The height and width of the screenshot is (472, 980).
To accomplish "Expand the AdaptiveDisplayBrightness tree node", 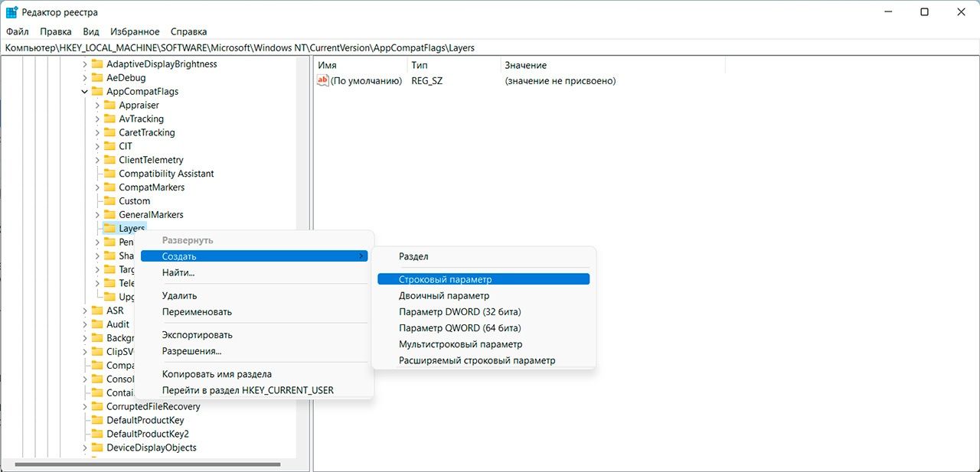I will [85, 64].
